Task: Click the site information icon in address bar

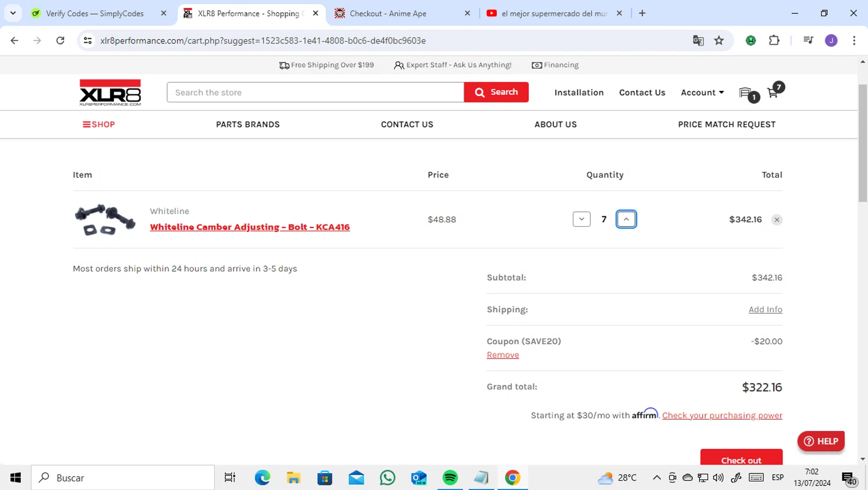Action: point(88,40)
